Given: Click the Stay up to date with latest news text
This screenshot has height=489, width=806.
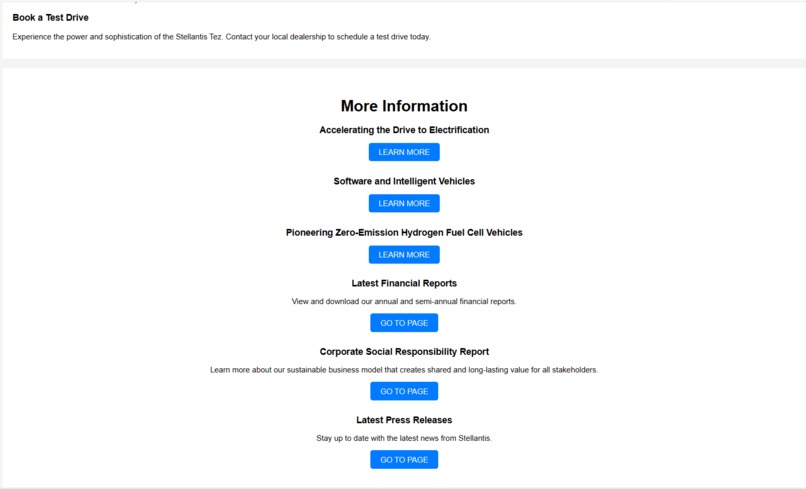Looking at the screenshot, I should [x=404, y=438].
